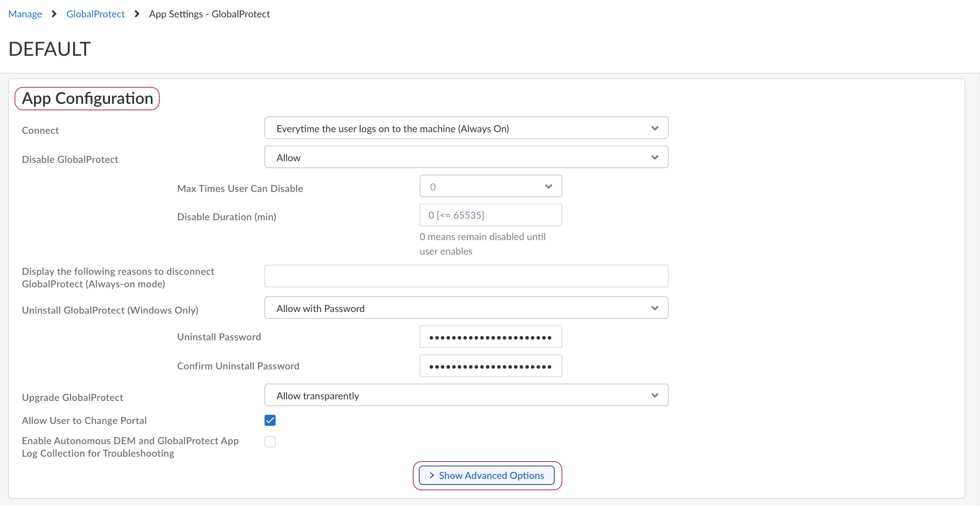The width and height of the screenshot is (980, 506).
Task: Click the Confirm Uninstall Password field
Action: [490, 366]
